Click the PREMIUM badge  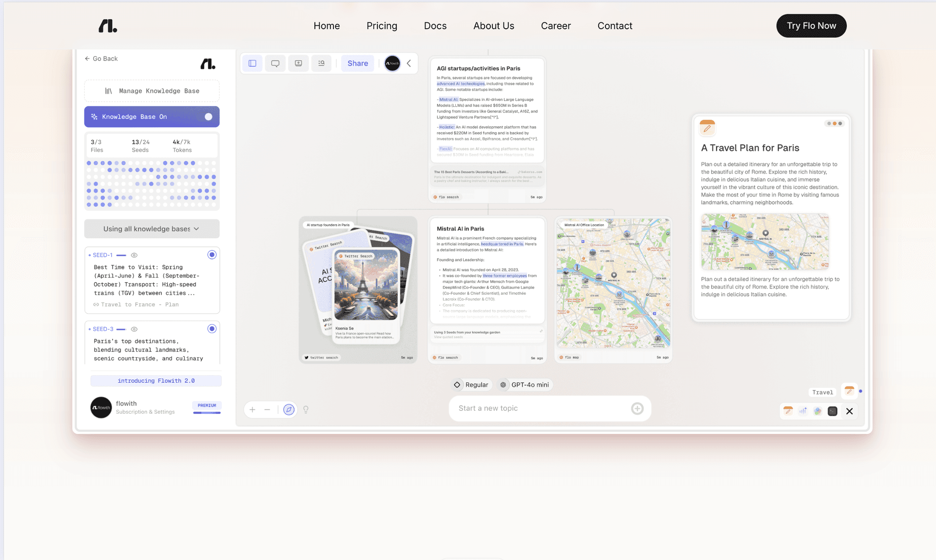[x=207, y=406]
